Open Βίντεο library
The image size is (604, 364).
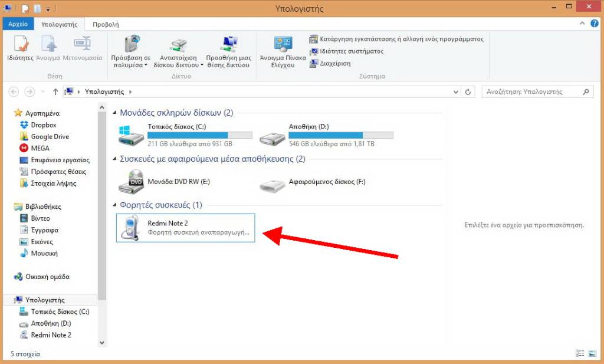click(35, 218)
